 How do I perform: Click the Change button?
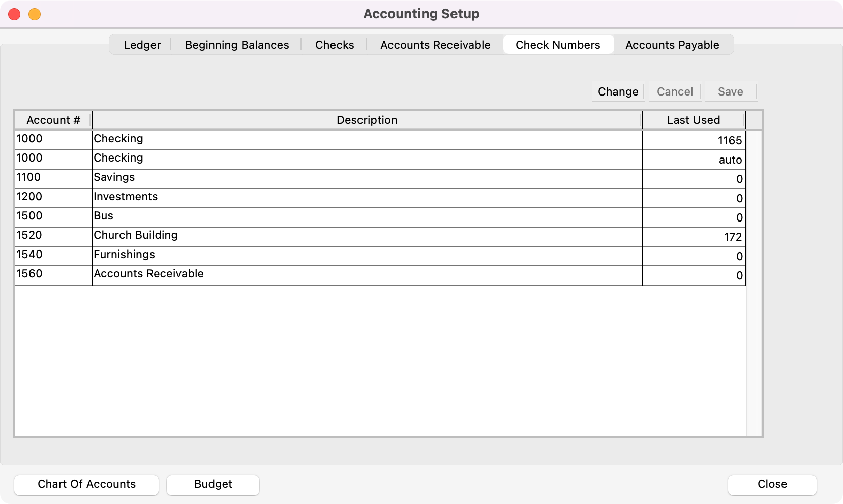pos(618,92)
